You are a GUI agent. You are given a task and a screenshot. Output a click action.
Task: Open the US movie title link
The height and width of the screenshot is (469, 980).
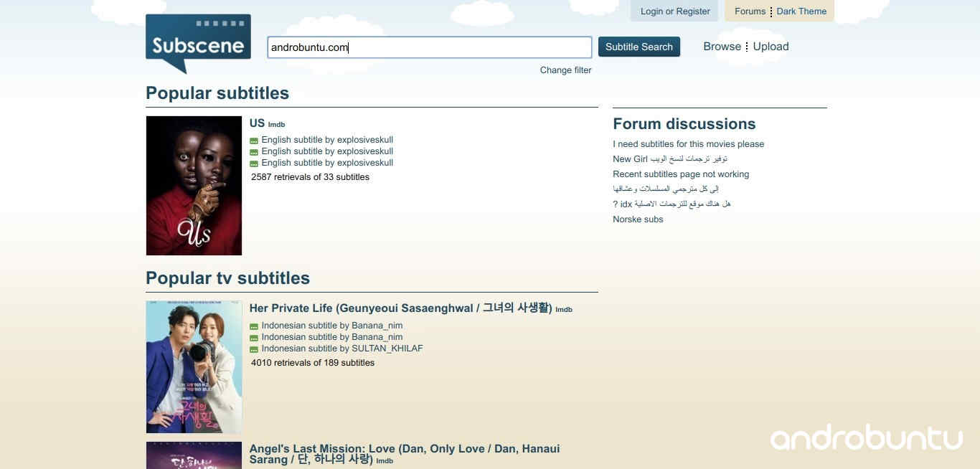tap(257, 123)
